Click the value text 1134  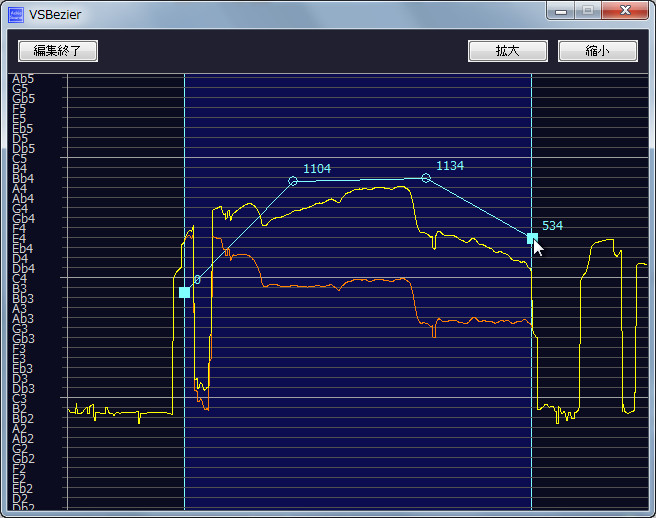tap(450, 166)
